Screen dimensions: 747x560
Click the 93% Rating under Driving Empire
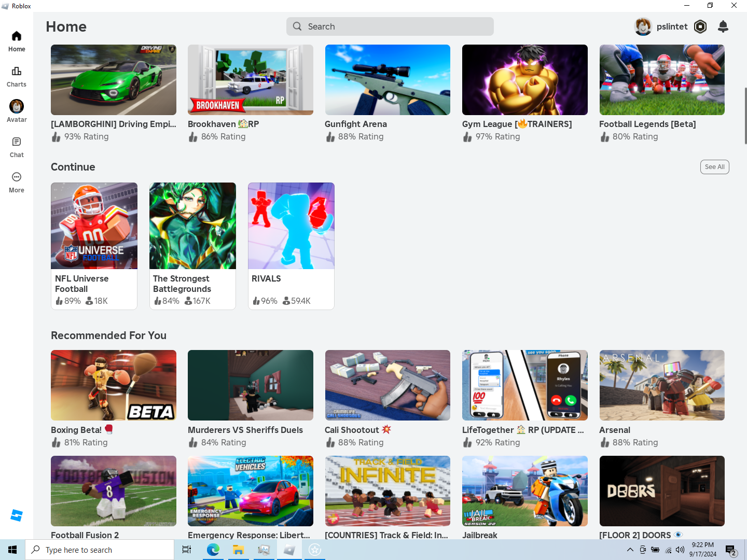pos(87,136)
